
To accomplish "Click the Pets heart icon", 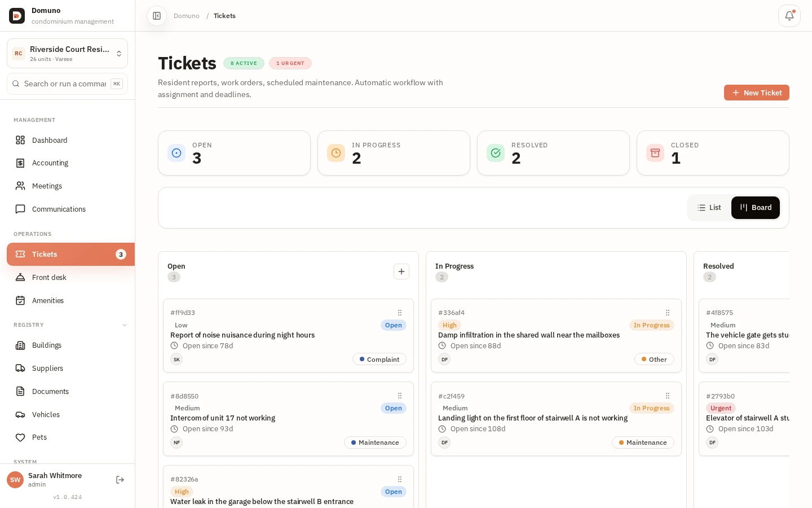I will [20, 437].
